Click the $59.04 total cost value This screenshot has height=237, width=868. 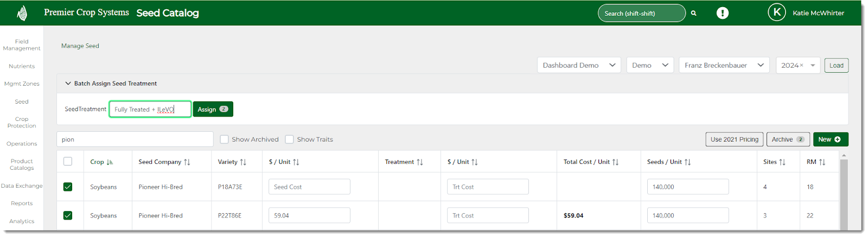(x=573, y=216)
